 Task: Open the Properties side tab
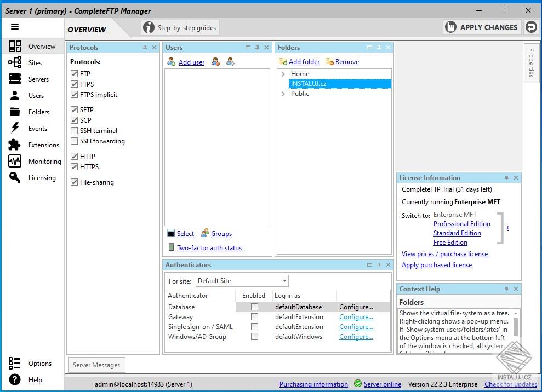pyautogui.click(x=530, y=63)
